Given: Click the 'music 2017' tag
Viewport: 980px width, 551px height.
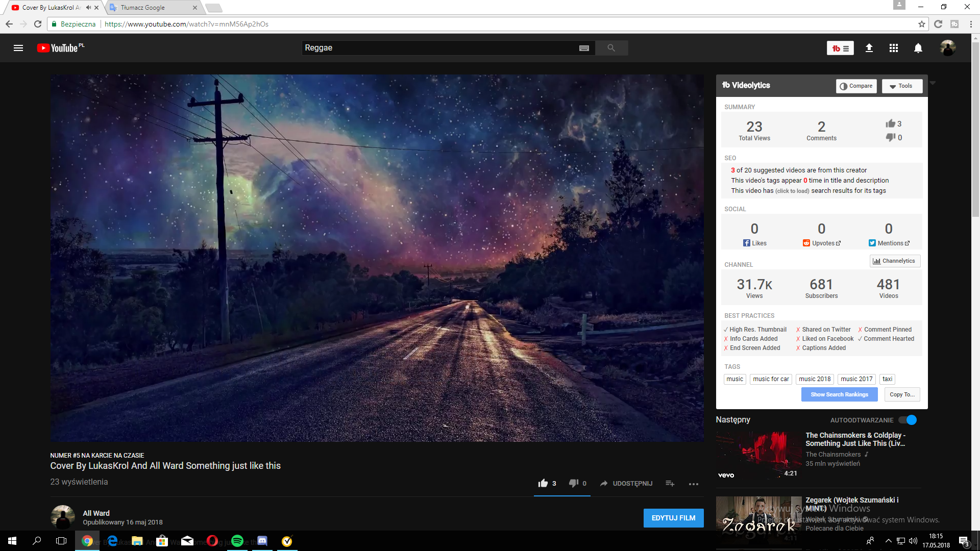Looking at the screenshot, I should (x=856, y=379).
